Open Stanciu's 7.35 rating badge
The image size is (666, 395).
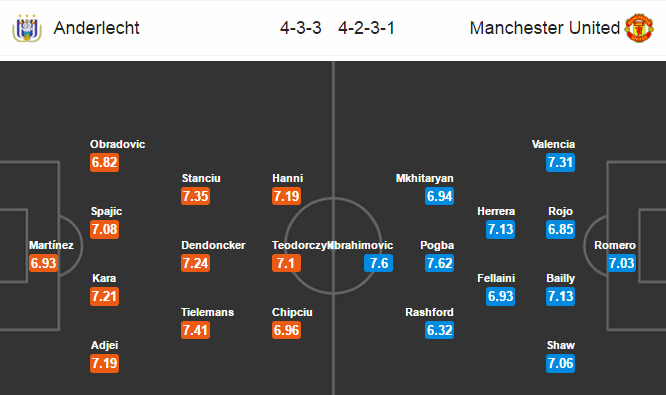coord(195,196)
